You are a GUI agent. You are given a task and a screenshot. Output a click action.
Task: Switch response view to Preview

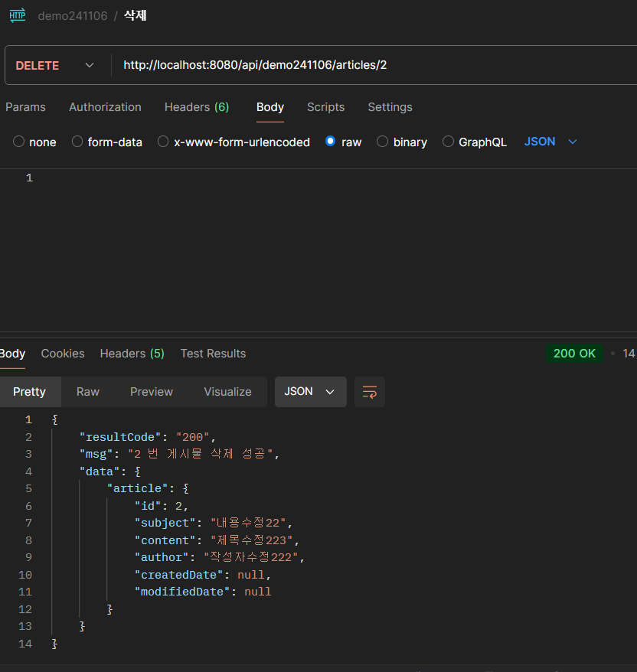[152, 392]
